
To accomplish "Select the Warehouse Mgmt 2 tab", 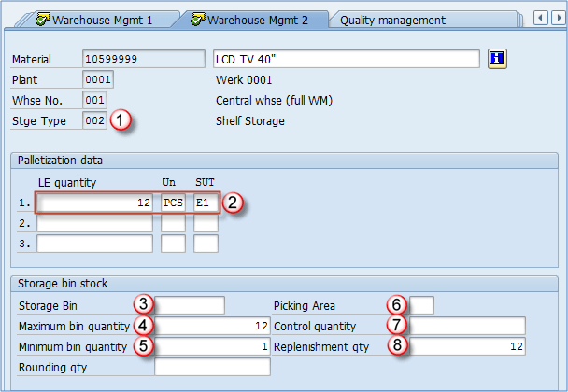I will 258,19.
